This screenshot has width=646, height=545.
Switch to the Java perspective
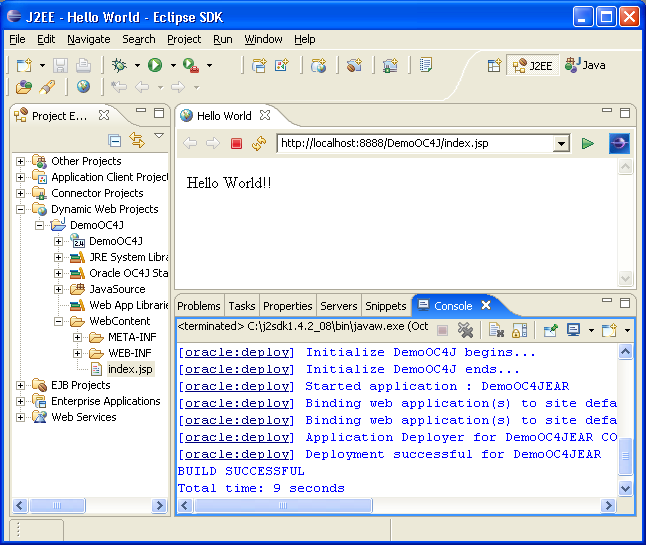[x=585, y=65]
